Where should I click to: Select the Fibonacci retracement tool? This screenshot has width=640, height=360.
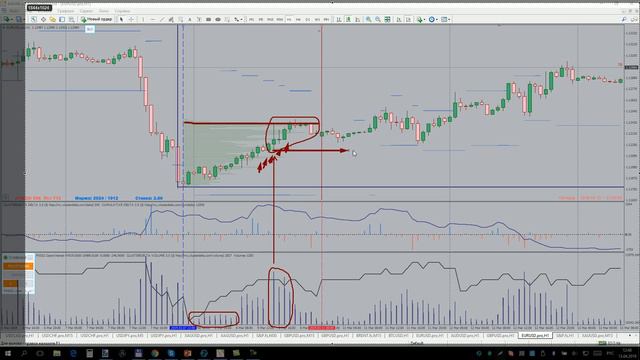pos(180,19)
